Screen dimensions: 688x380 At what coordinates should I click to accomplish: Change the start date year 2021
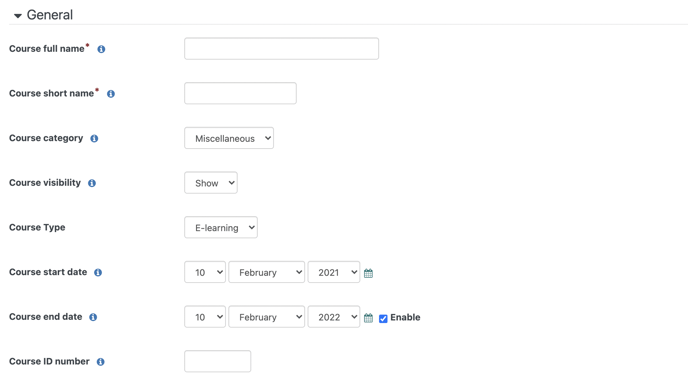(x=334, y=272)
